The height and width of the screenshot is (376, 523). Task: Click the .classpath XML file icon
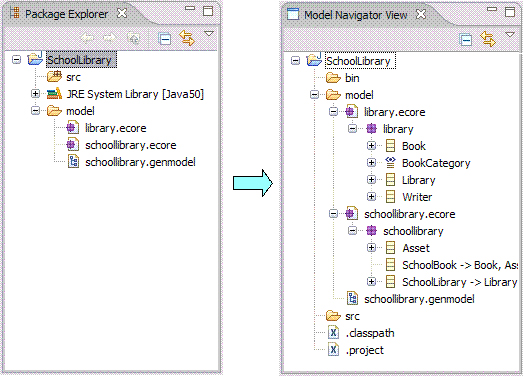[x=333, y=333]
